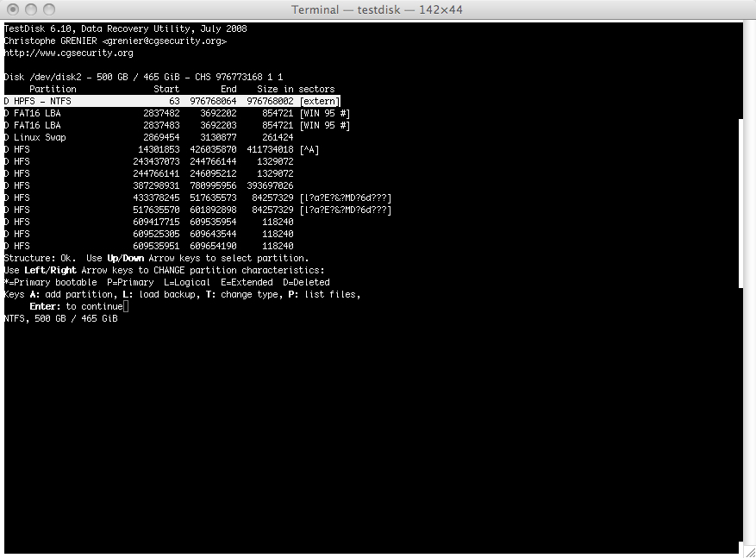Click the 'D=Deleted' legend text

tap(306, 282)
